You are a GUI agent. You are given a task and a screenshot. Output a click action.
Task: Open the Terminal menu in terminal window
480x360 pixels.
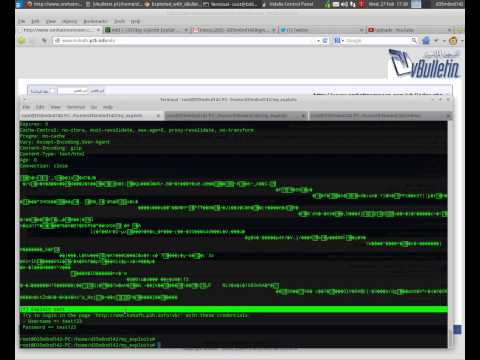76,107
